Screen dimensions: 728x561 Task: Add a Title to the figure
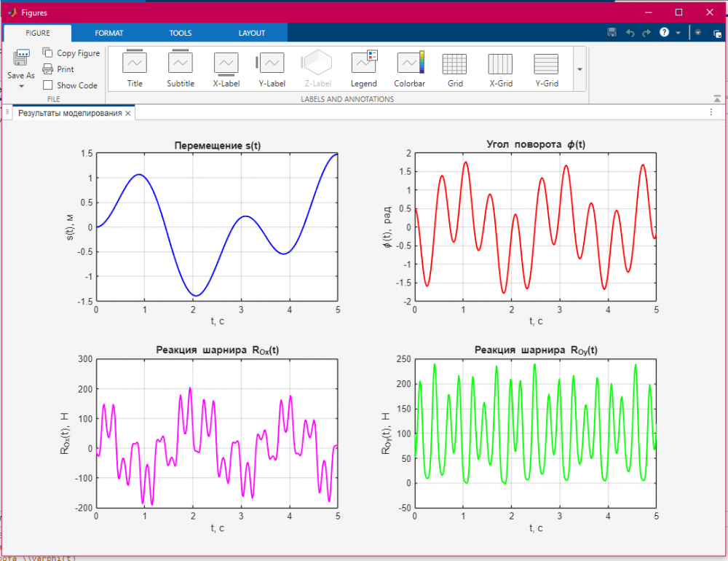(x=135, y=69)
